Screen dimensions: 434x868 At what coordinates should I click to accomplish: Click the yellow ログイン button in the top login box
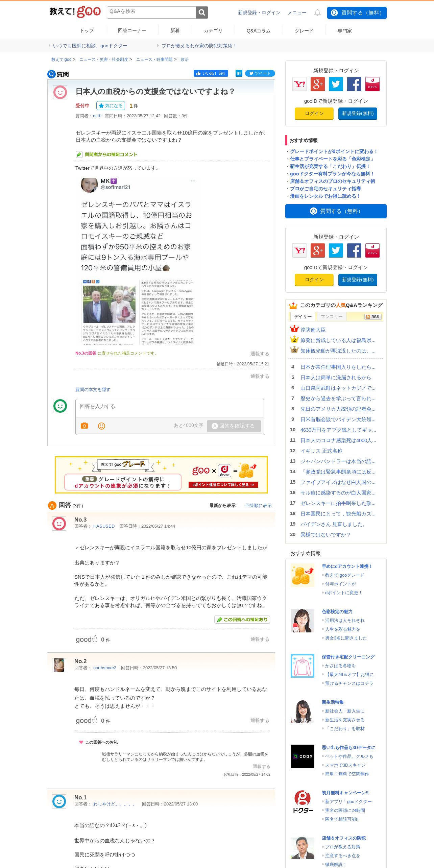click(x=314, y=114)
